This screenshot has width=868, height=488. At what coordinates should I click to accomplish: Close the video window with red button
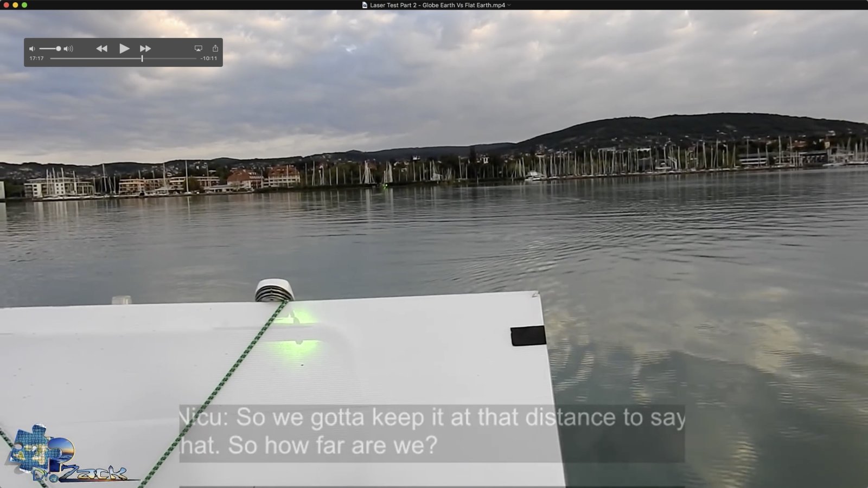pos(7,5)
